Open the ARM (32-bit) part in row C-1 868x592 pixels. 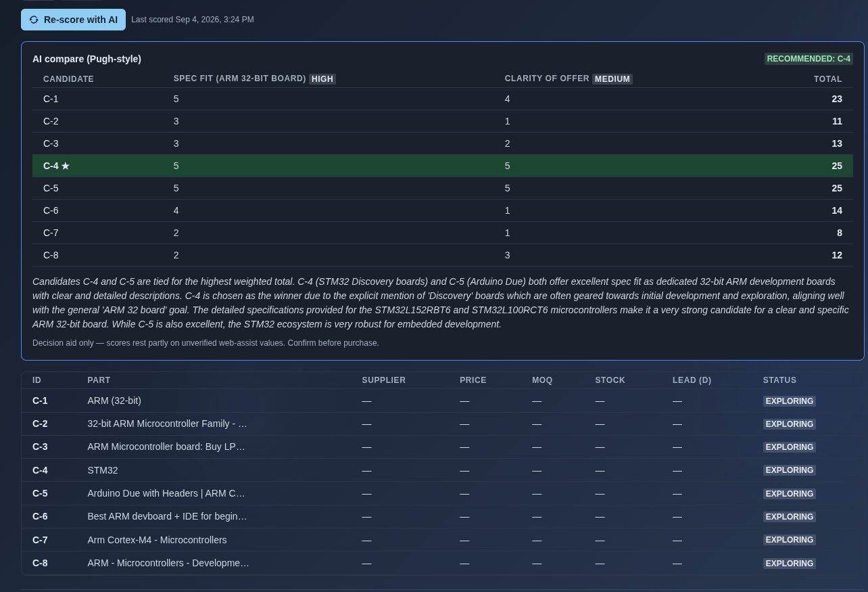tap(114, 401)
